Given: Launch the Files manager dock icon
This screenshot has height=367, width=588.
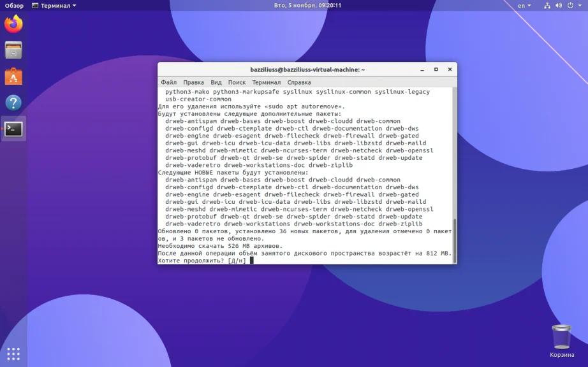Looking at the screenshot, I should pyautogui.click(x=13, y=50).
